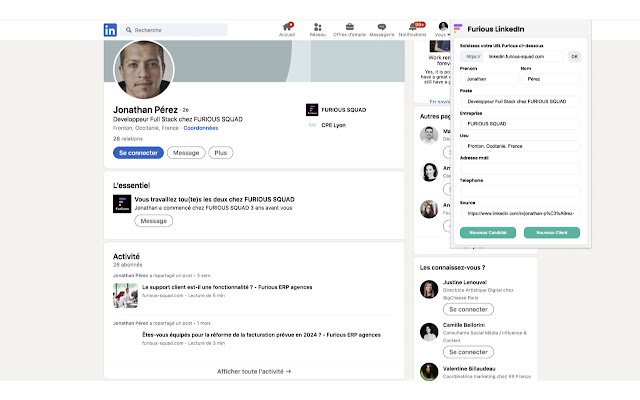Open Justine Lenouvel's avatar

429,289
